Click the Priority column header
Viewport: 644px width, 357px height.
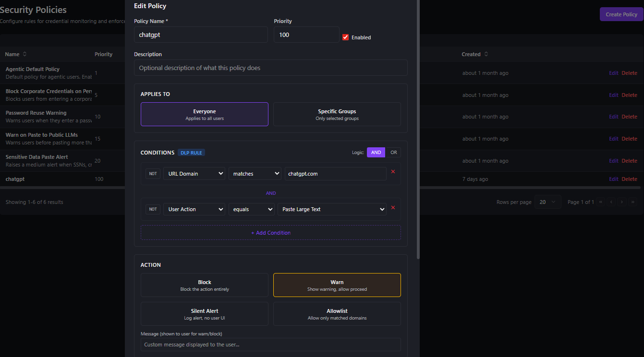tap(104, 54)
